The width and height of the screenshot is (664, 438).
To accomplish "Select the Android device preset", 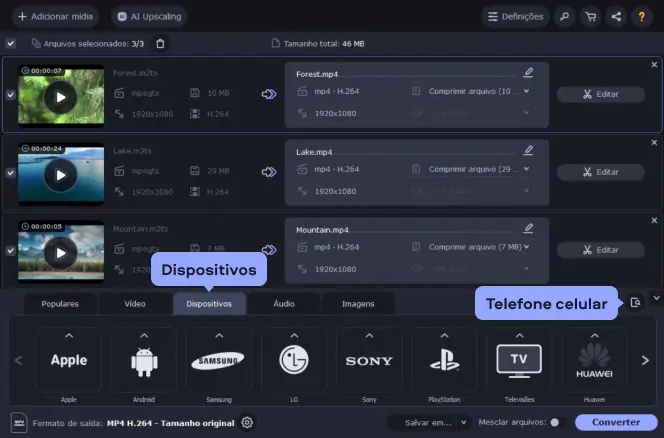I will tap(144, 360).
